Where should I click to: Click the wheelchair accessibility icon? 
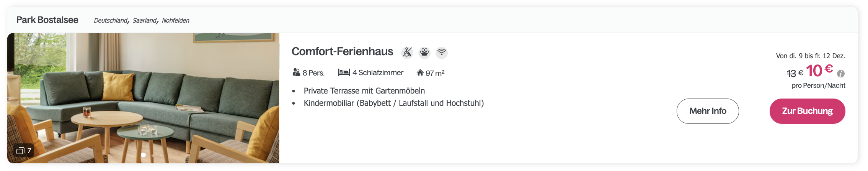[407, 52]
